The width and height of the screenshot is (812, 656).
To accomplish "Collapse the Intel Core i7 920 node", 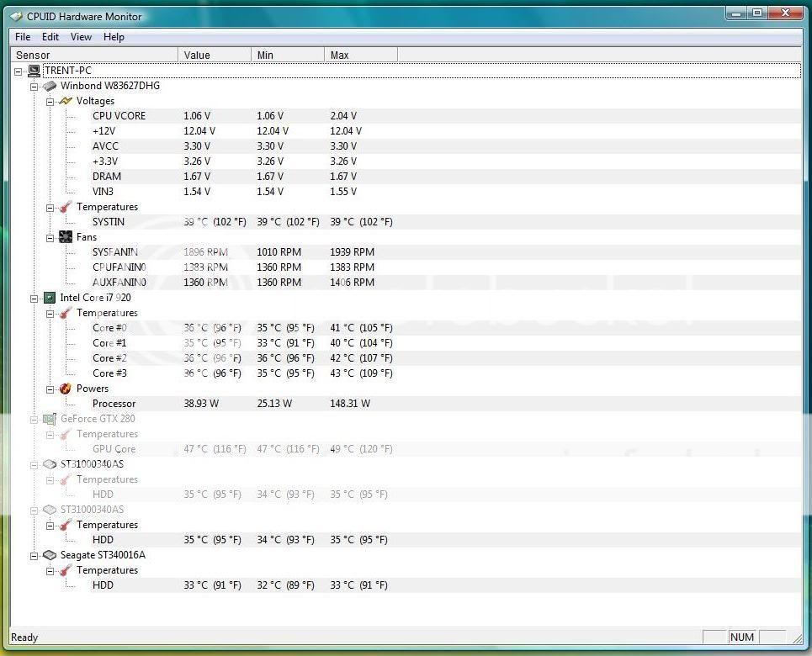I will [34, 298].
